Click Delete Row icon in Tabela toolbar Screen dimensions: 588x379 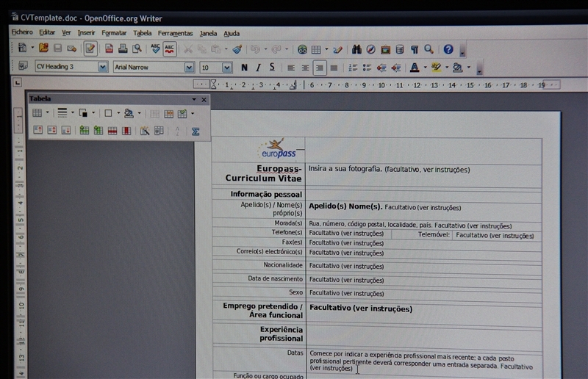tap(112, 131)
